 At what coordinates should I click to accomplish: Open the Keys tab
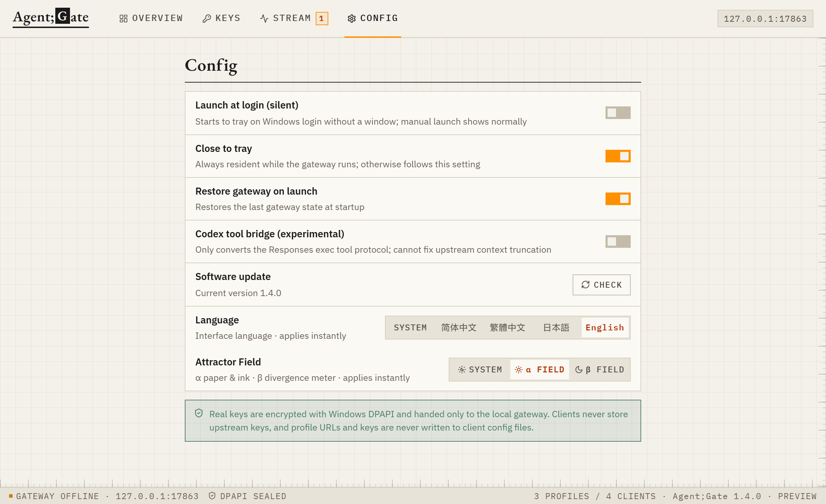pyautogui.click(x=222, y=19)
